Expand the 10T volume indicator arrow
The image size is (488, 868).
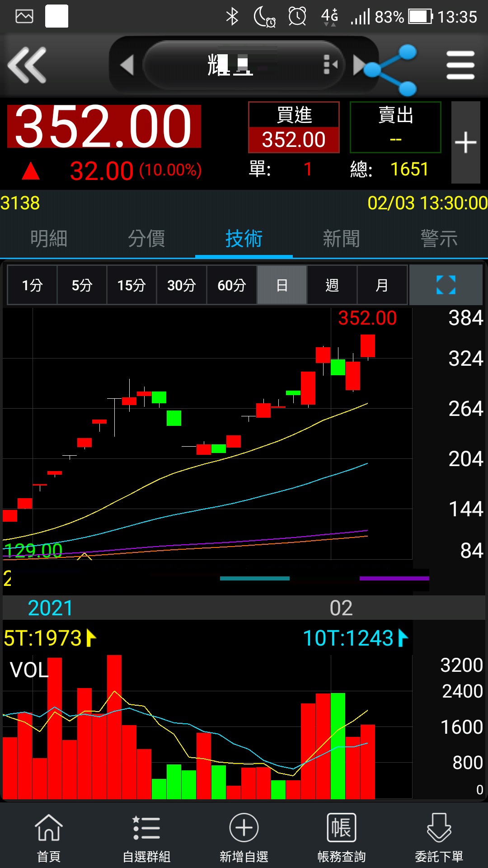pos(403,638)
